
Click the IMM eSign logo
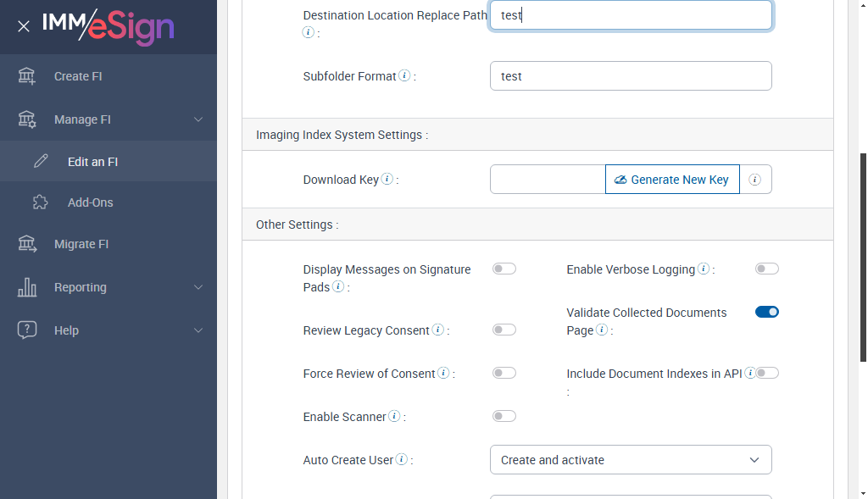click(x=108, y=26)
